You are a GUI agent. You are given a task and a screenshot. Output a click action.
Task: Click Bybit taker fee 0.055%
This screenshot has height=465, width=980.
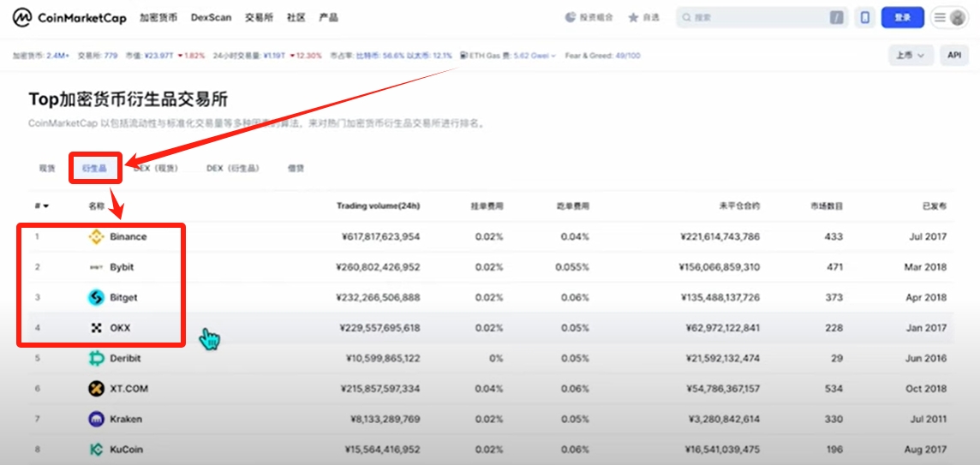[x=572, y=267]
